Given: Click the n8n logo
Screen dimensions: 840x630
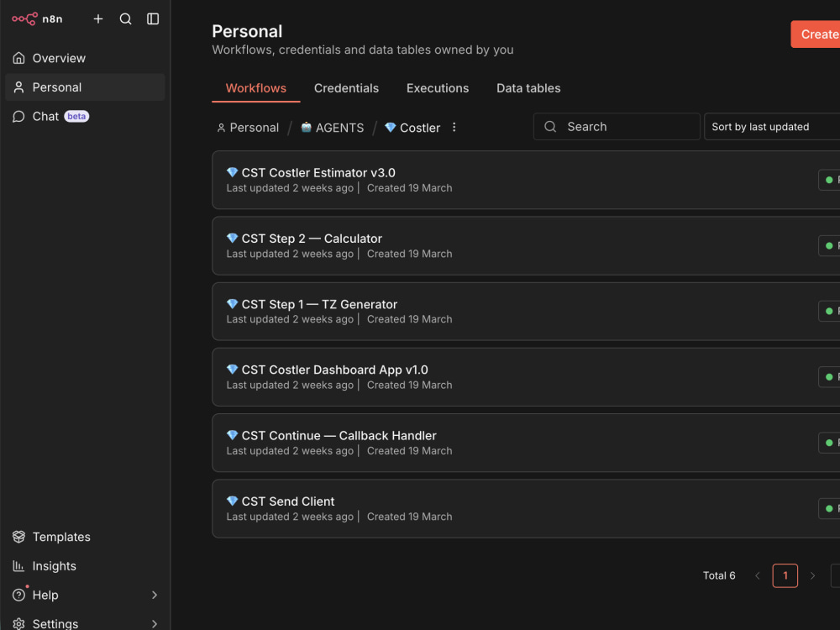Looking at the screenshot, I should (37, 18).
